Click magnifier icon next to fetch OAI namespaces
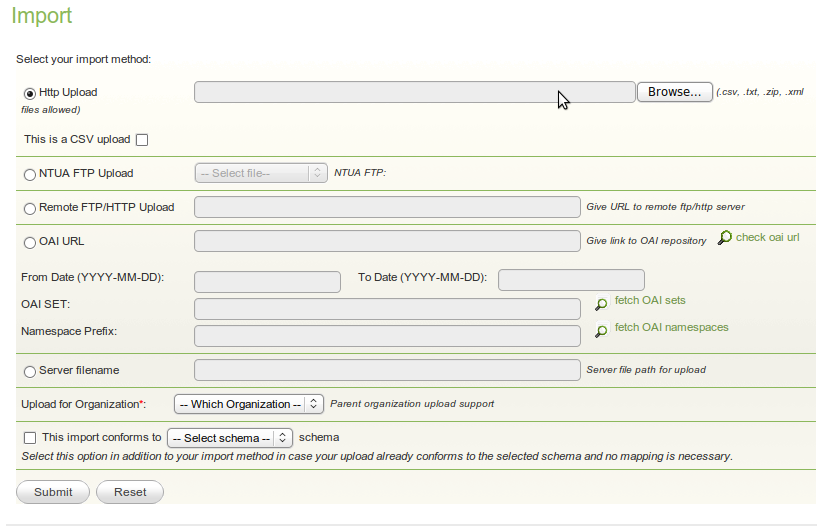Screen dimensions: 817x526 (601, 331)
